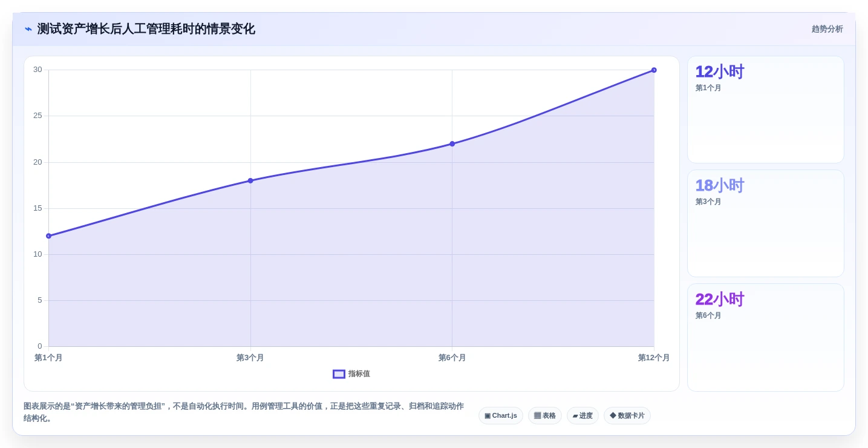The height and width of the screenshot is (448, 868).
Task: Click the 表格 tag chip
Action: (x=544, y=416)
